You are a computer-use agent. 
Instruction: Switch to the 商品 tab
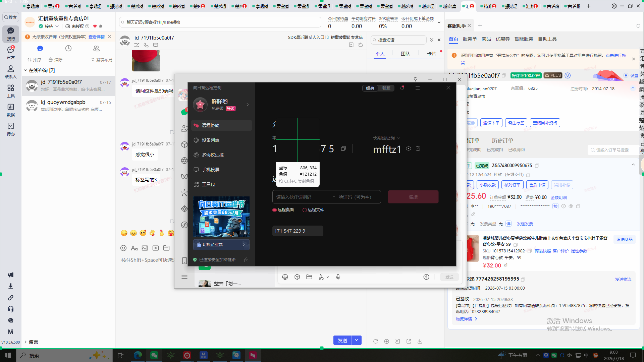pyautogui.click(x=486, y=39)
